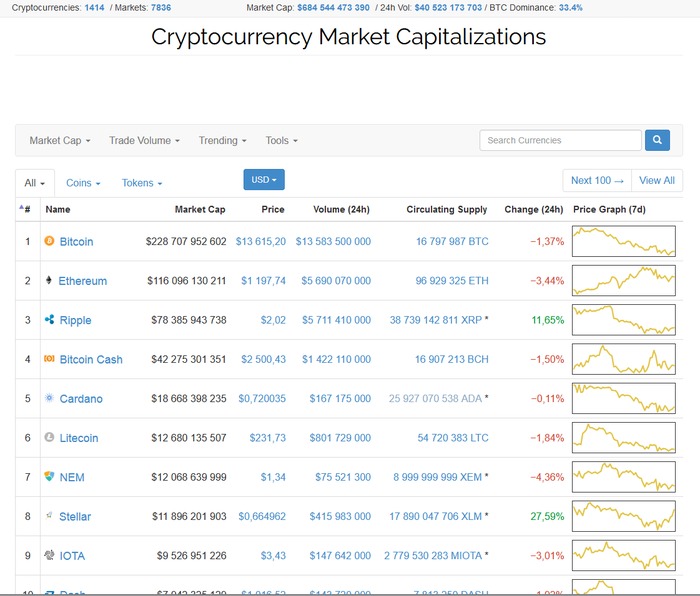Image resolution: width=700 pixels, height=596 pixels.
Task: Click Litecoin volume $801 729 000
Action: (x=340, y=438)
